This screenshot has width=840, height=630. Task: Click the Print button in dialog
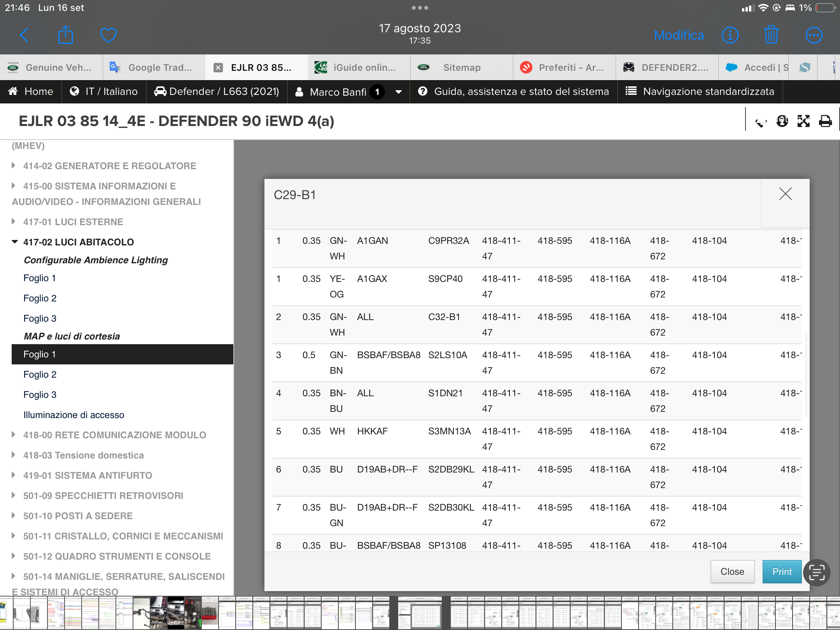tap(782, 572)
